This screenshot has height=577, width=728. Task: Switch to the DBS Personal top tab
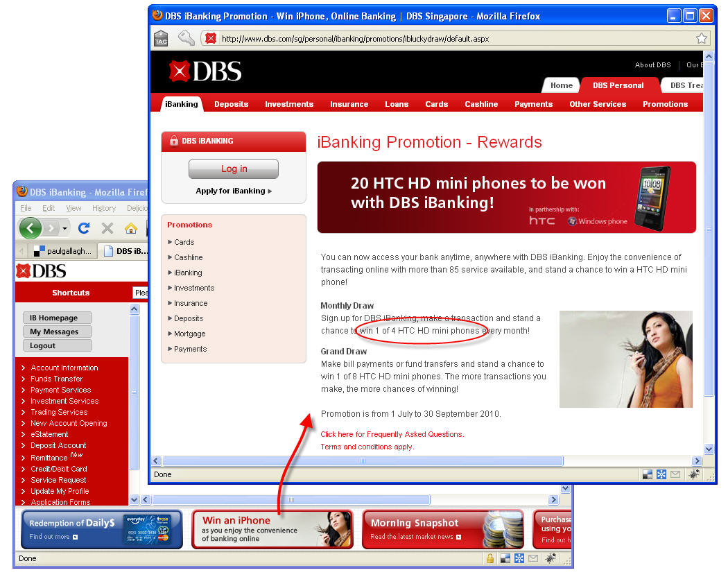pyautogui.click(x=618, y=85)
